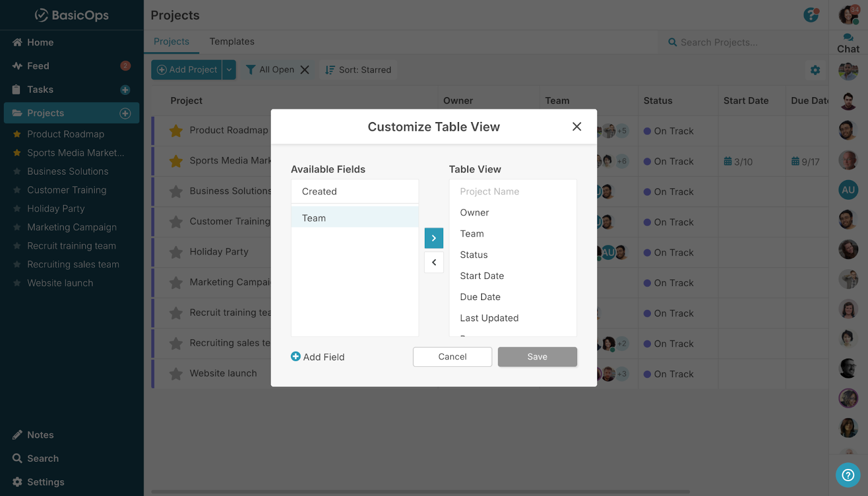Close the Customize Table View dialog
The width and height of the screenshot is (868, 496).
[577, 126]
